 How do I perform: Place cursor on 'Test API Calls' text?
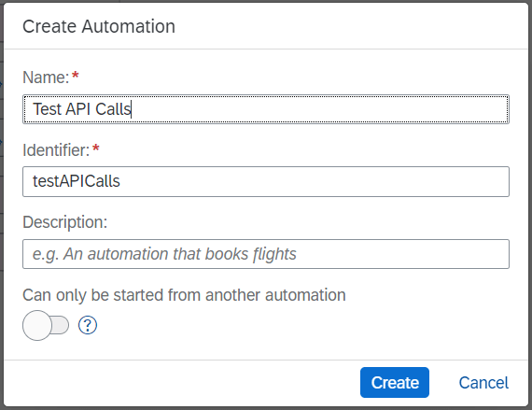pos(82,109)
